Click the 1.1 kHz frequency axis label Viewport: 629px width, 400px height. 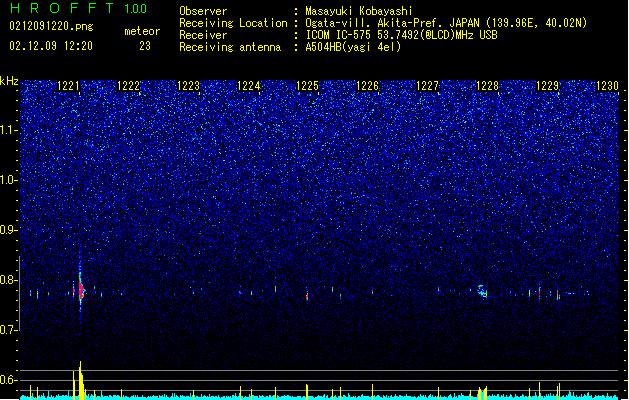click(x=8, y=130)
